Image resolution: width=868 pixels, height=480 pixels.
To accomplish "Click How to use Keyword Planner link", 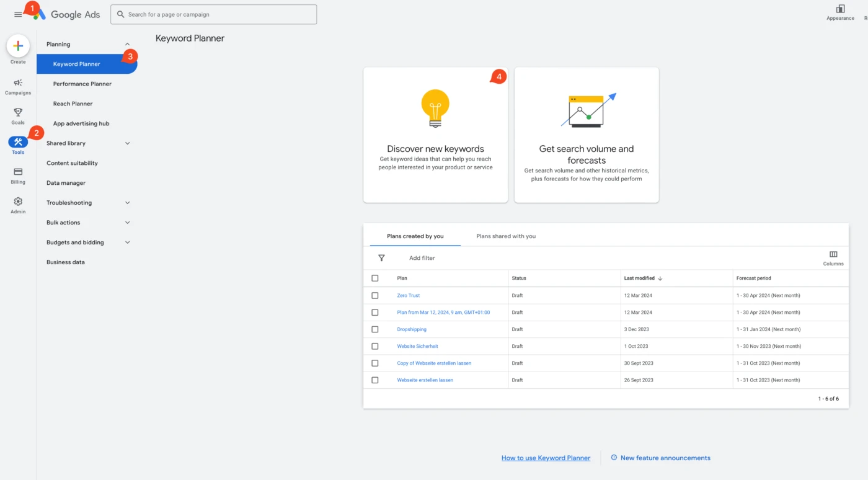I will 546,458.
